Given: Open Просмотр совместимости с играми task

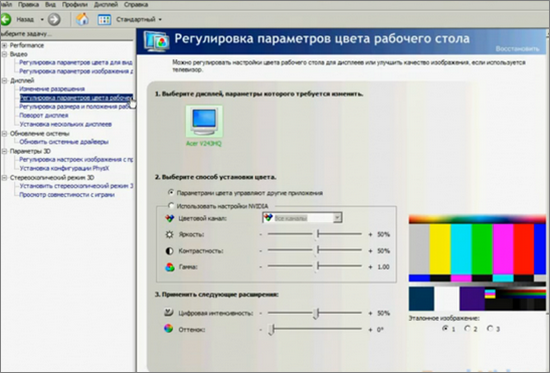Looking at the screenshot, I should coord(67,195).
